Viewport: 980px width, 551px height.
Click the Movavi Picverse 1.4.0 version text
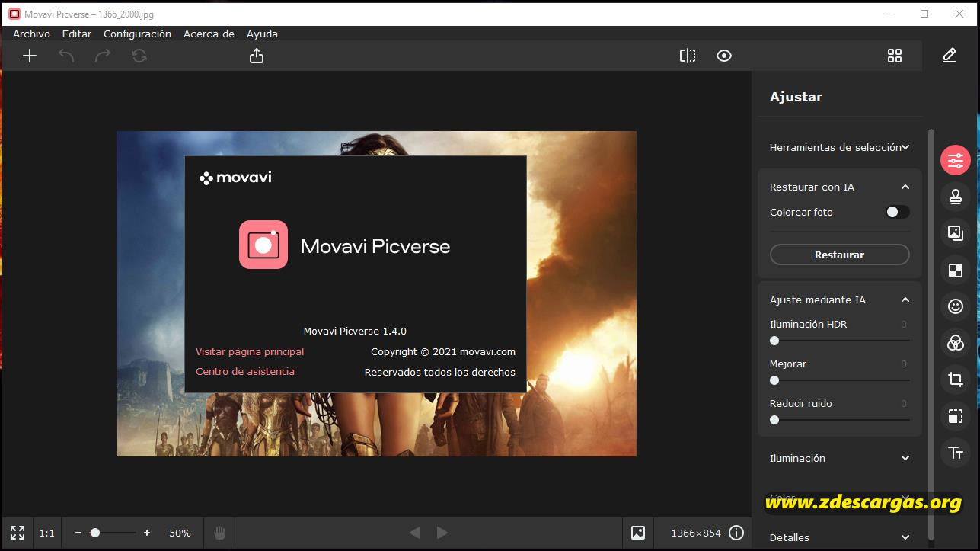tap(355, 331)
